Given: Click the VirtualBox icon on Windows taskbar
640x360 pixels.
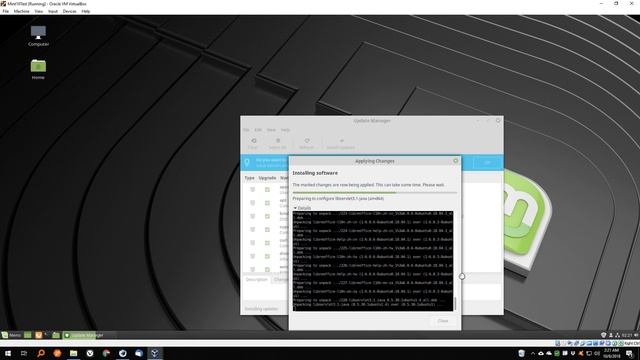Looking at the screenshot, I should 155,353.
